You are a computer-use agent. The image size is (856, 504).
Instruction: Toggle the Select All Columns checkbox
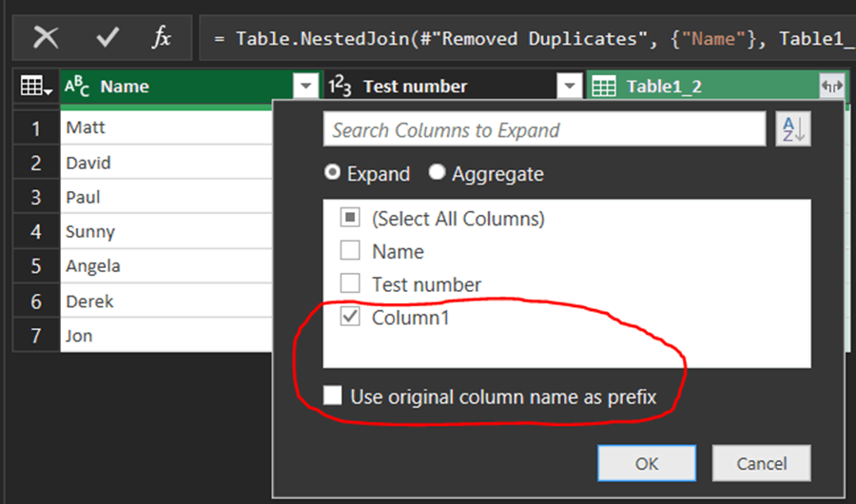coord(350,218)
